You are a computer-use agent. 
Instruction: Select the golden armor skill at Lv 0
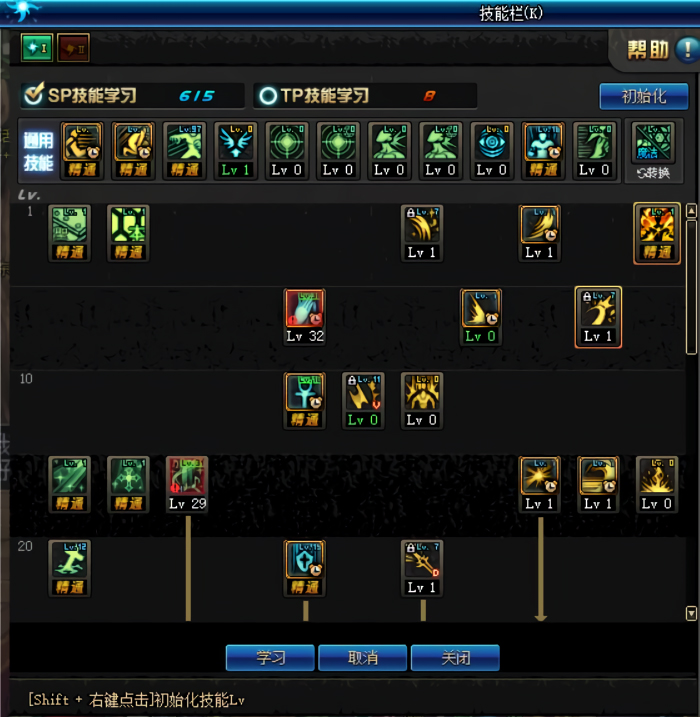[422, 401]
